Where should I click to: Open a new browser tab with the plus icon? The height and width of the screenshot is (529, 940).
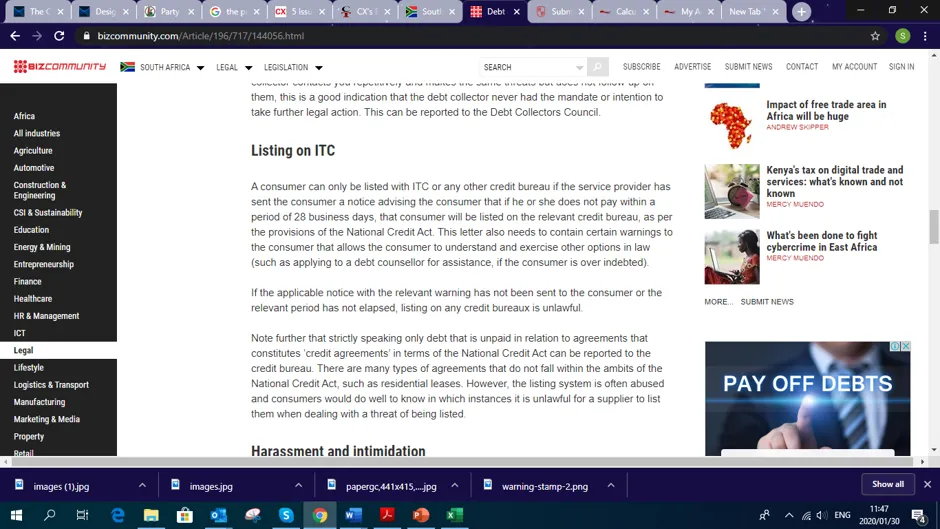[x=802, y=11]
